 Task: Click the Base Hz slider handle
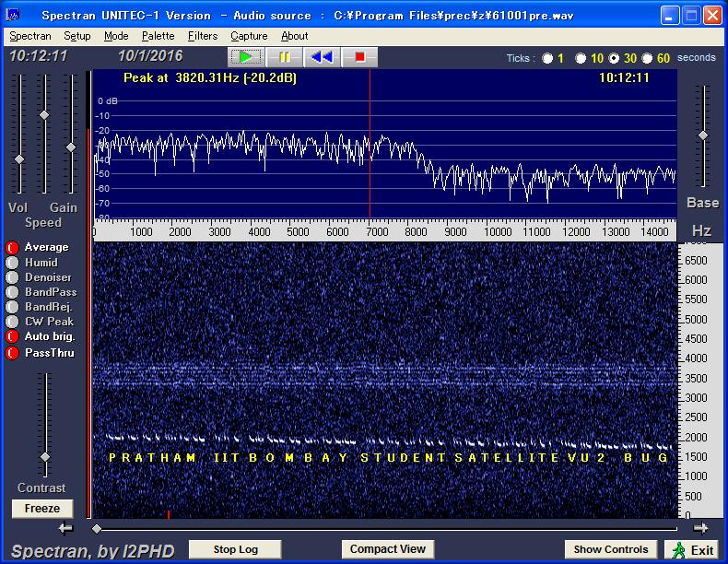pos(703,135)
